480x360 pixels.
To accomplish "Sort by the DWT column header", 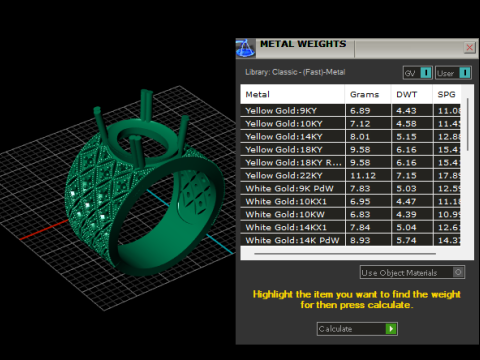I will pos(411,94).
